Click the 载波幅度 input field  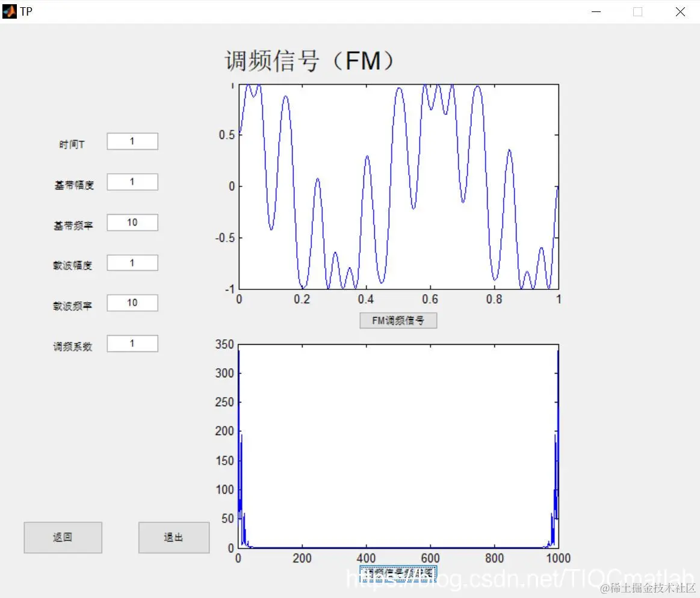132,263
